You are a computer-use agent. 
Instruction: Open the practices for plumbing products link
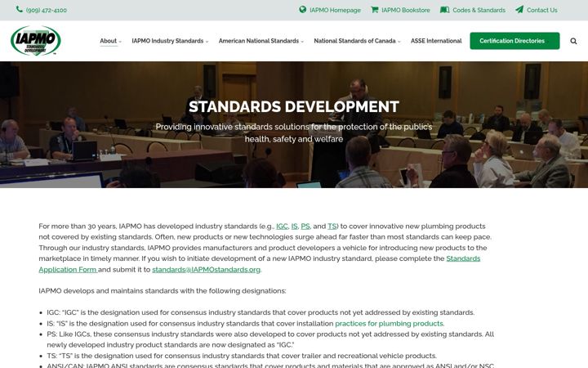pos(389,324)
